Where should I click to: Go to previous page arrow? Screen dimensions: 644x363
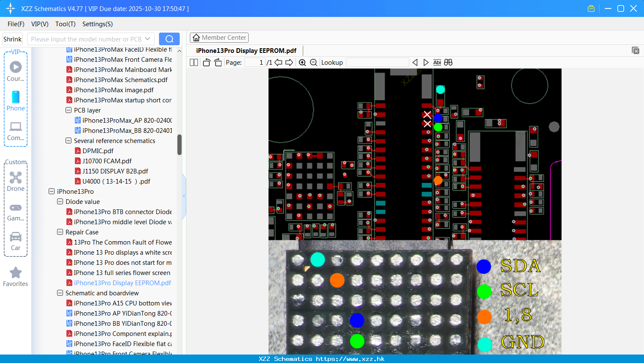278,62
